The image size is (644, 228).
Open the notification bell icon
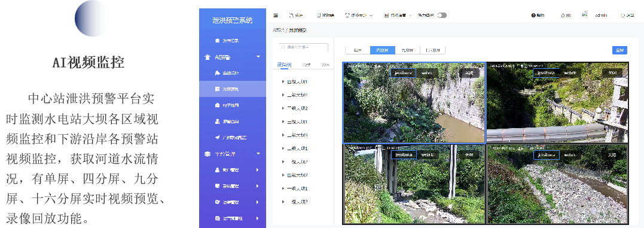pyautogui.click(x=563, y=15)
